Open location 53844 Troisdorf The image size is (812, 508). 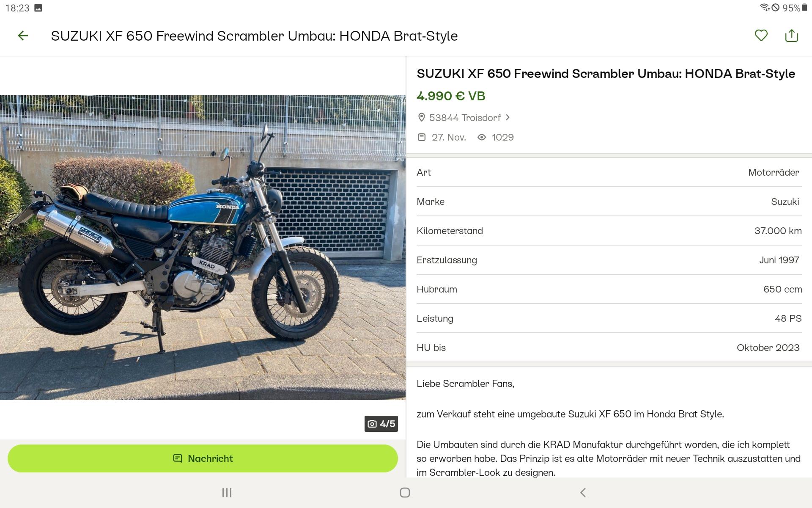click(464, 118)
